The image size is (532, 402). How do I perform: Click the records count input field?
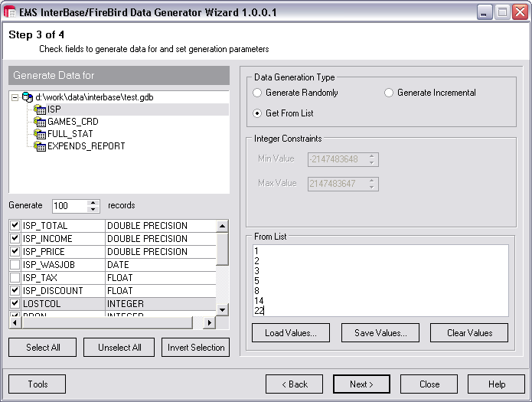(x=70, y=206)
